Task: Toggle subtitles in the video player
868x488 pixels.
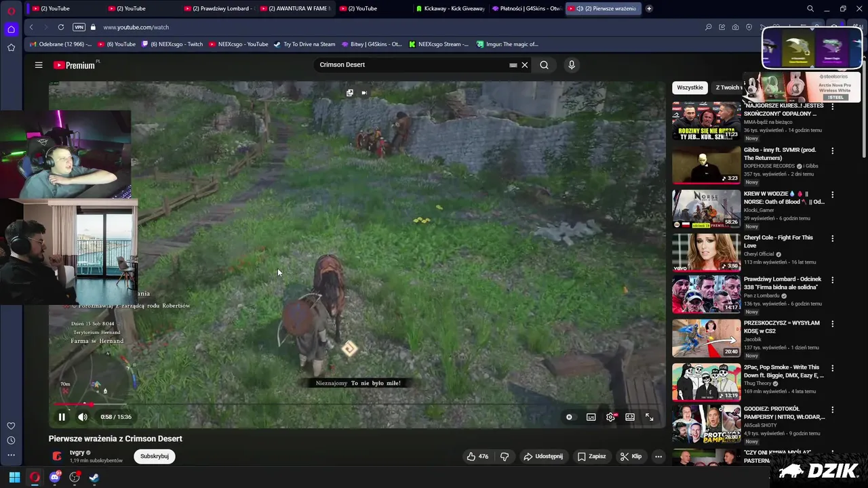Action: point(591,418)
